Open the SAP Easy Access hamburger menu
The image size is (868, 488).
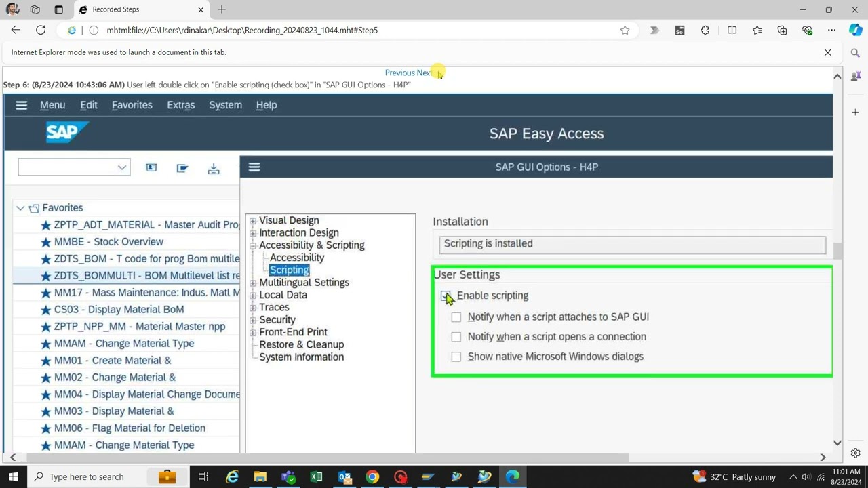(x=21, y=105)
